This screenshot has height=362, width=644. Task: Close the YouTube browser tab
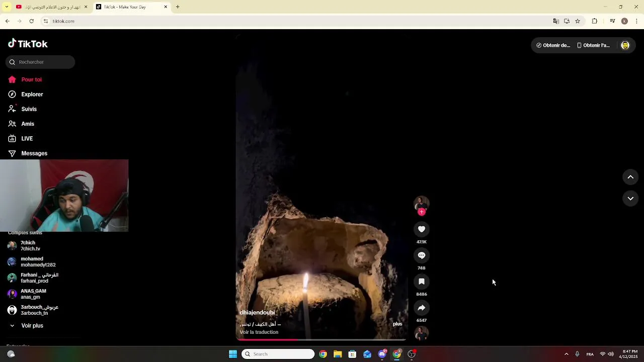click(86, 7)
